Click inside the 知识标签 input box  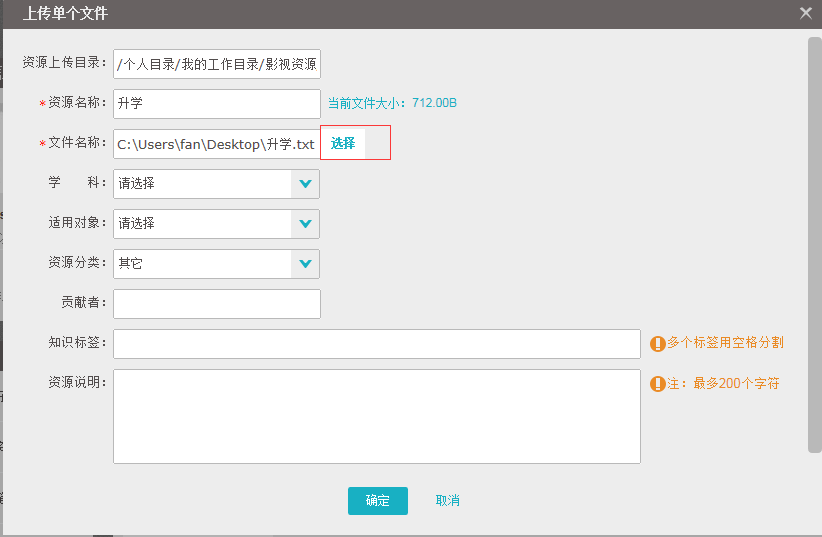(376, 344)
